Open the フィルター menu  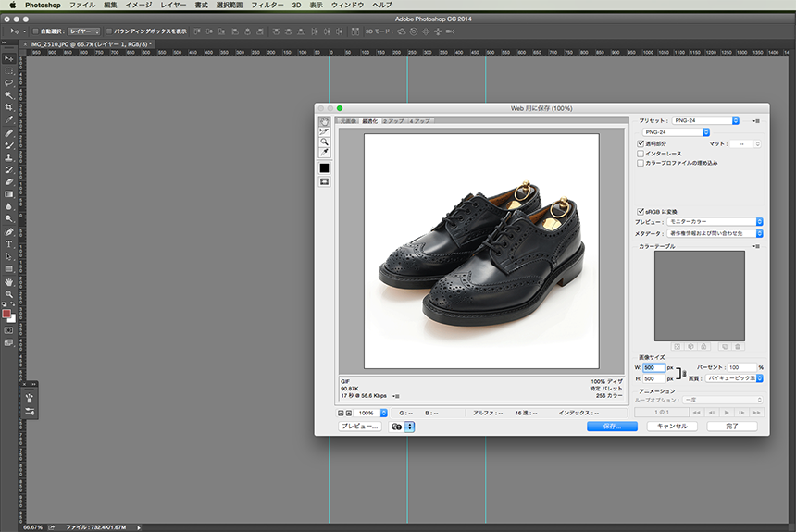(x=267, y=5)
